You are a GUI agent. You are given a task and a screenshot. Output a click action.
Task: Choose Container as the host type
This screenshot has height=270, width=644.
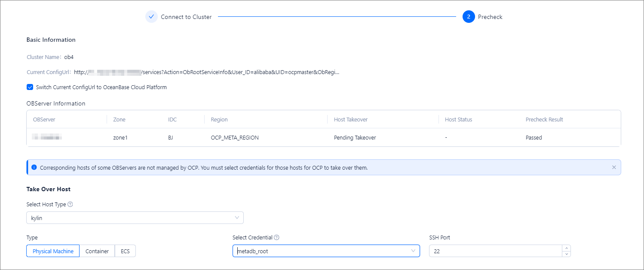point(97,251)
